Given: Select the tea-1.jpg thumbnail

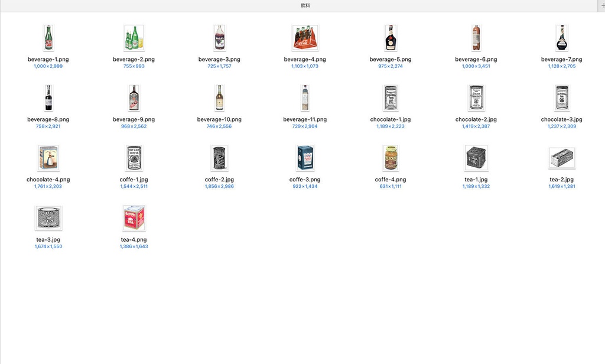Looking at the screenshot, I should [476, 158].
